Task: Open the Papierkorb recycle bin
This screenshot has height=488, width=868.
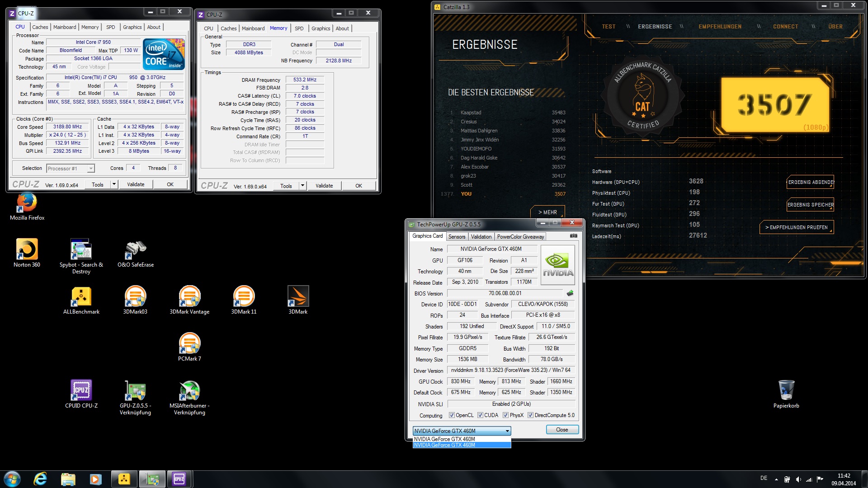Action: pyautogui.click(x=786, y=394)
